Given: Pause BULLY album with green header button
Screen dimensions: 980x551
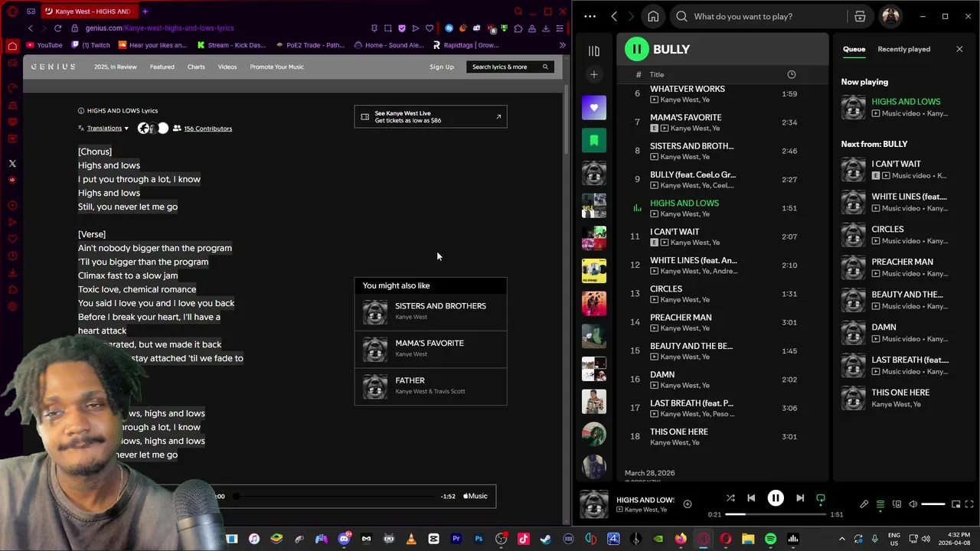Looking at the screenshot, I should 636,49.
